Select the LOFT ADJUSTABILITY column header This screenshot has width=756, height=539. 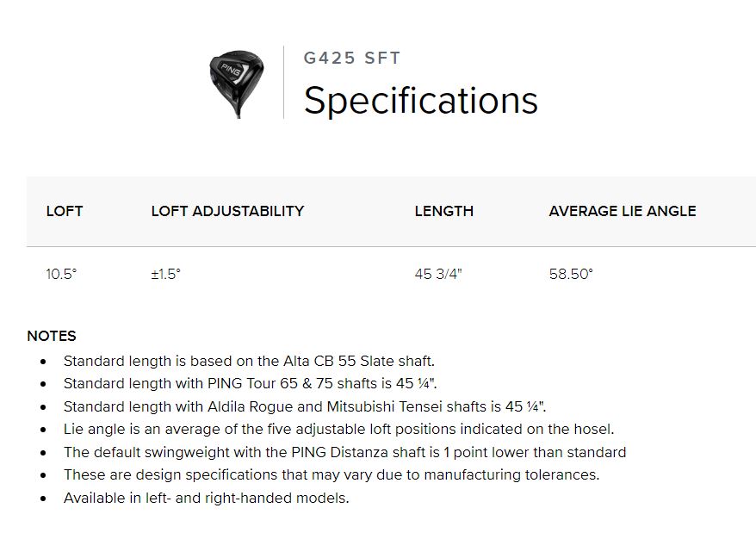point(227,211)
